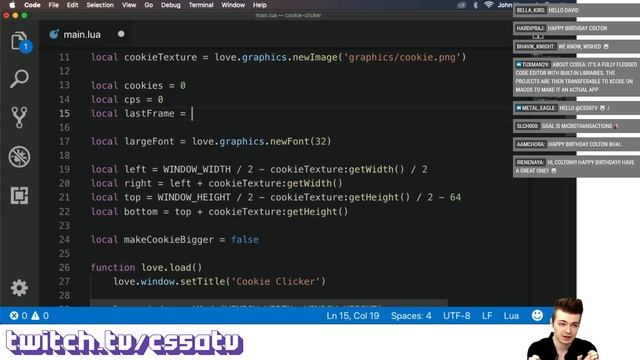Click the Lua file icon on main.lua tab
The width and height of the screenshot is (640, 360).
(54, 34)
